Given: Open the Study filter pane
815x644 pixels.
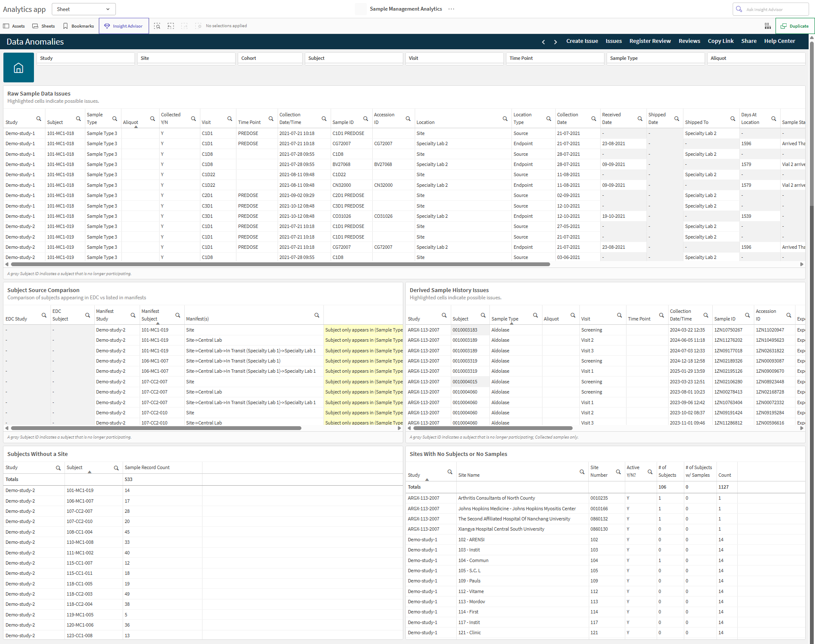Looking at the screenshot, I should click(x=86, y=58).
